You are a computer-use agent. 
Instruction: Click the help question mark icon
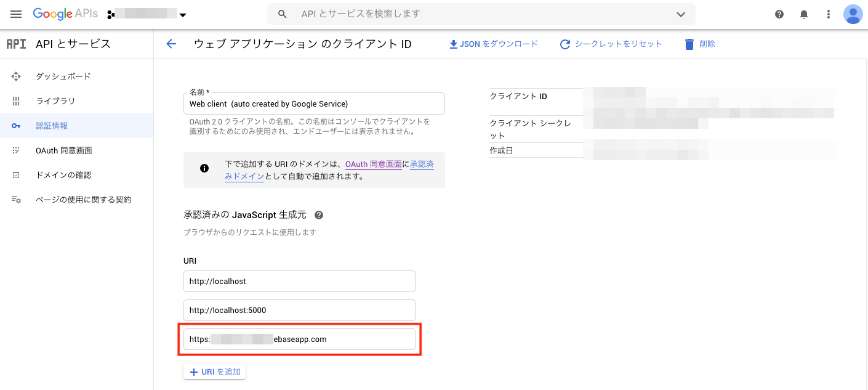pos(779,14)
